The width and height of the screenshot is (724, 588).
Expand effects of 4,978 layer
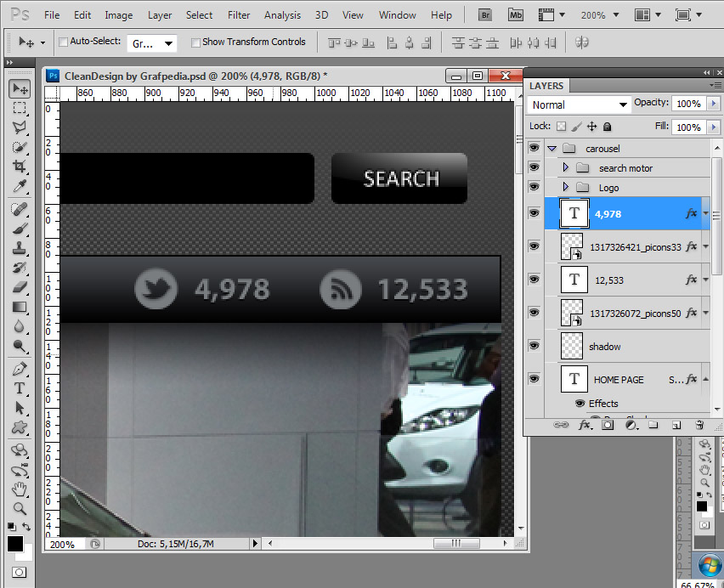coord(705,213)
